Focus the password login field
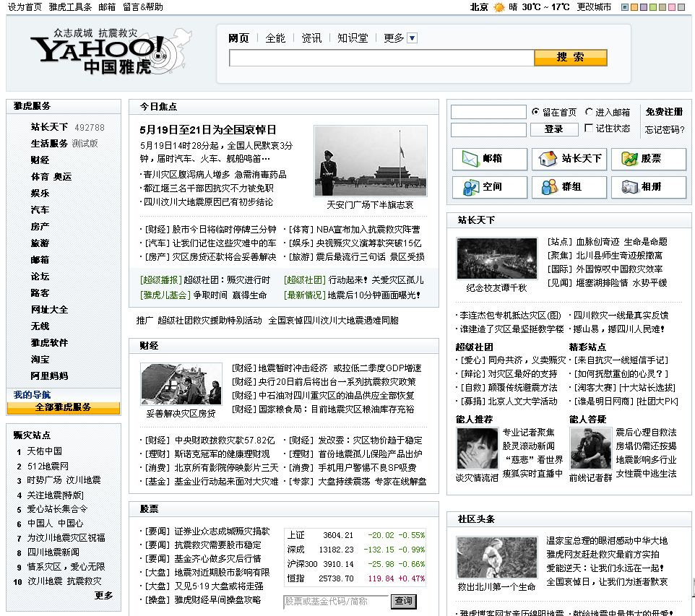The width and height of the screenshot is (695, 616). 488,130
